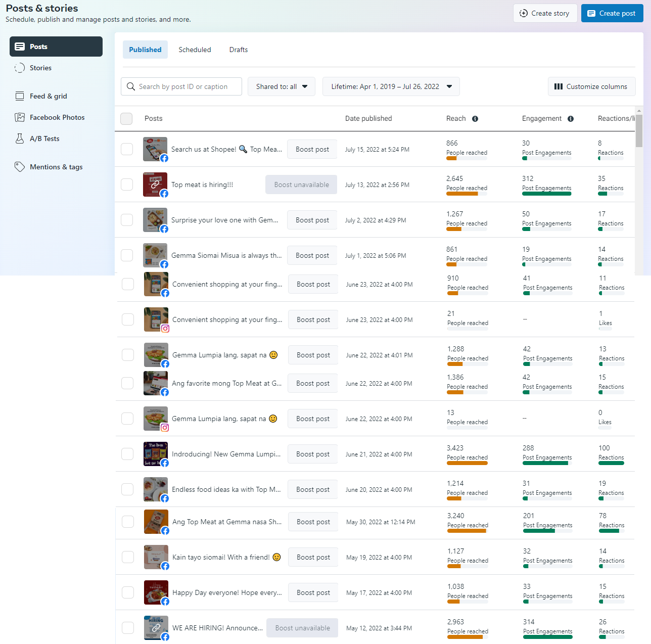Check the Happy Day everyone post checkbox
This screenshot has height=644, width=651.
point(128,592)
